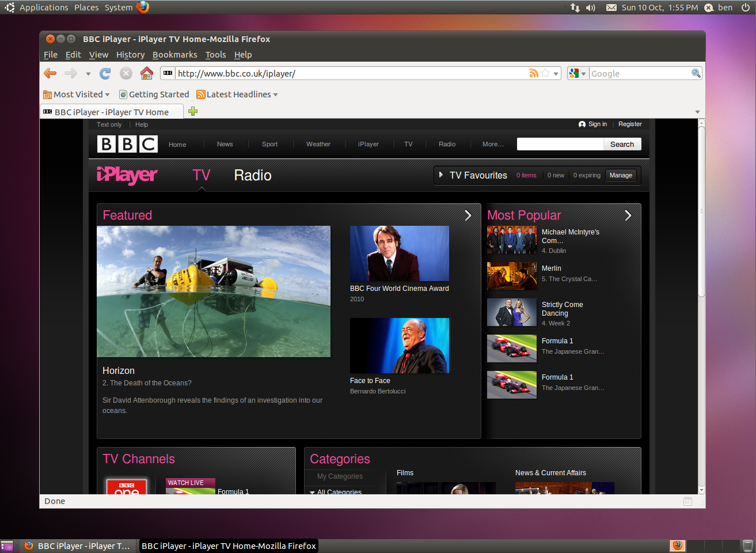This screenshot has width=756, height=553.
Task: Click the Manage favourites button
Action: click(621, 175)
